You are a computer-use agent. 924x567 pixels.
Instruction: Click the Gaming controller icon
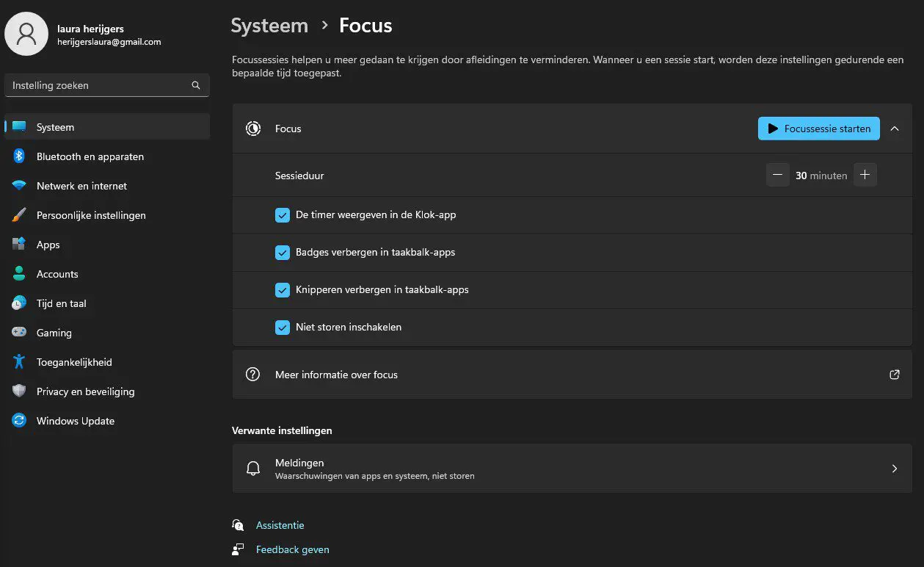click(x=19, y=333)
